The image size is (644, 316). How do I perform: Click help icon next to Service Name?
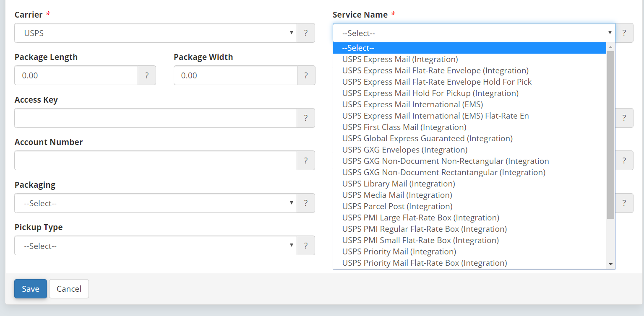624,33
